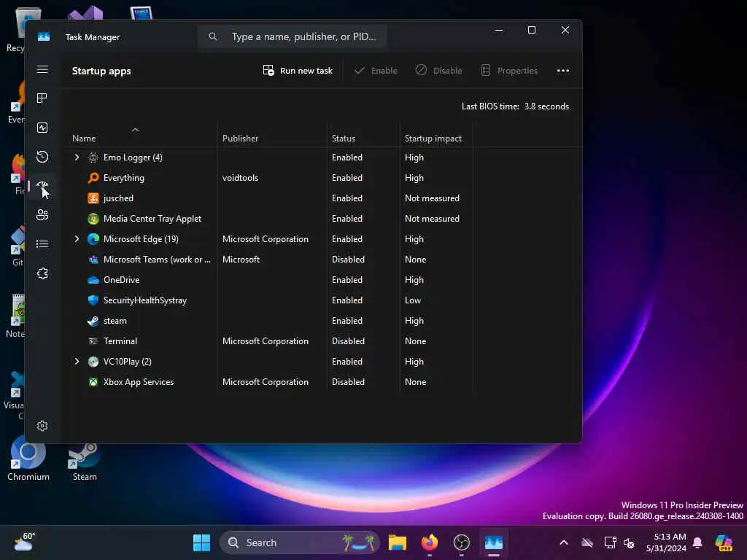Click Disabled status in the Terminal row
The image size is (747, 560).
348,341
